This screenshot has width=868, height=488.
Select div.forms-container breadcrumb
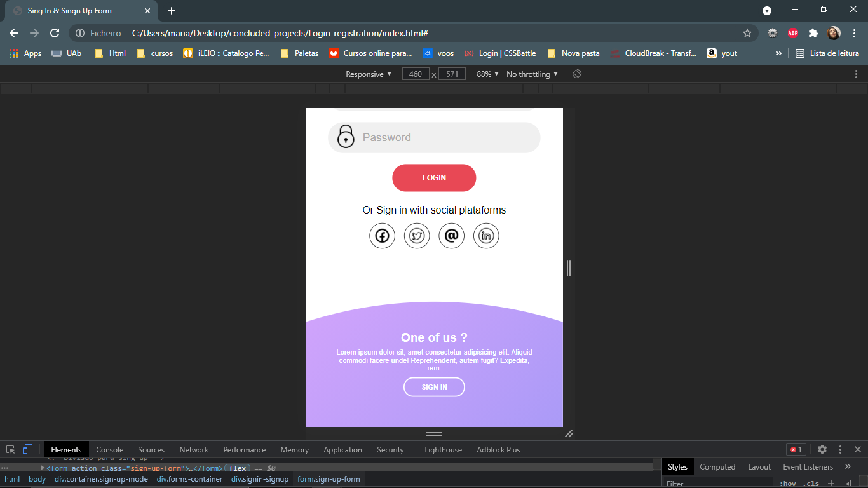coord(189,479)
